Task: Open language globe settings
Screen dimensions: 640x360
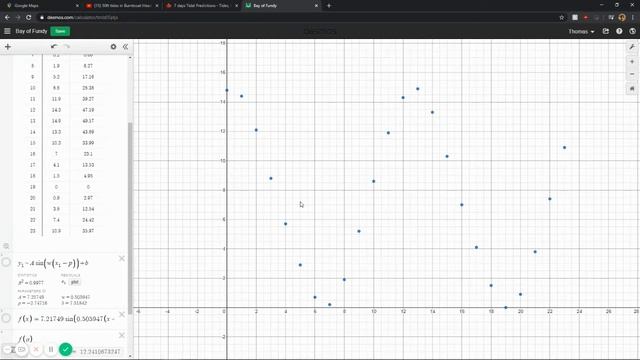Action: click(x=632, y=31)
